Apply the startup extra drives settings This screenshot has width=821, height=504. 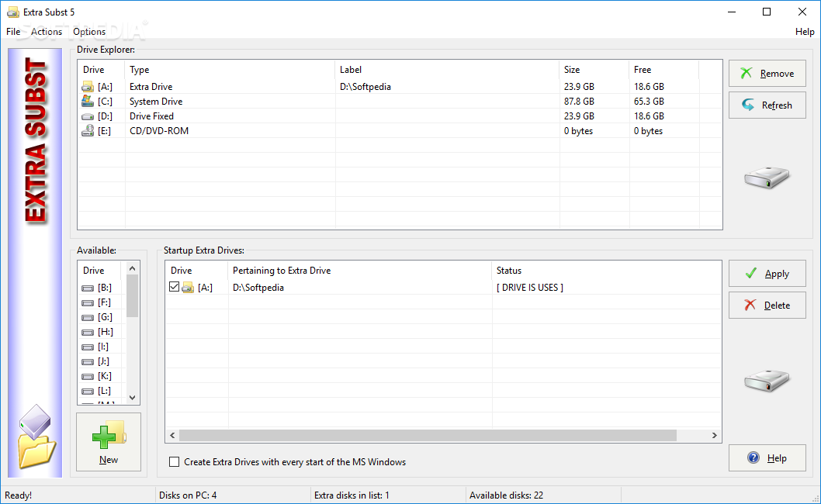[x=767, y=273]
